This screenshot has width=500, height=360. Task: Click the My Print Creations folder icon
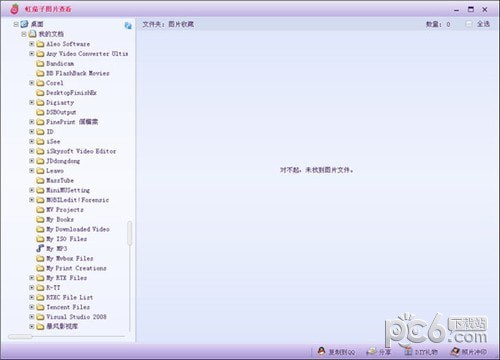40,268
